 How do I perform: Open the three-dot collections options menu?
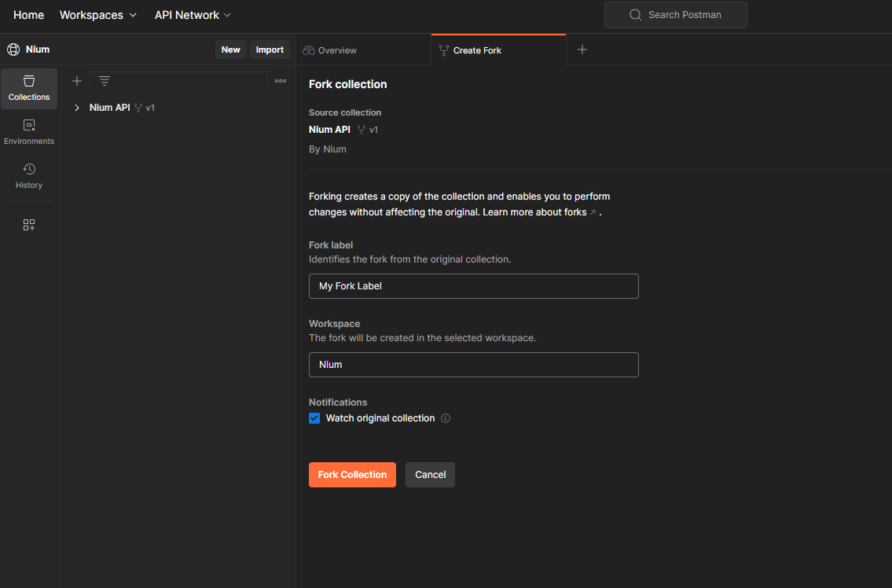coord(281,81)
